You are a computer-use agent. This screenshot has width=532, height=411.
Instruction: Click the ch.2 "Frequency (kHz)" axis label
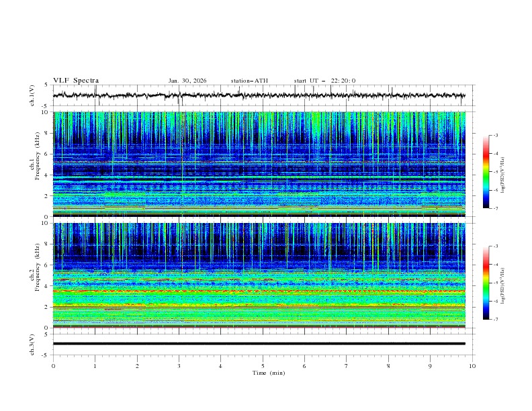click(x=38, y=267)
